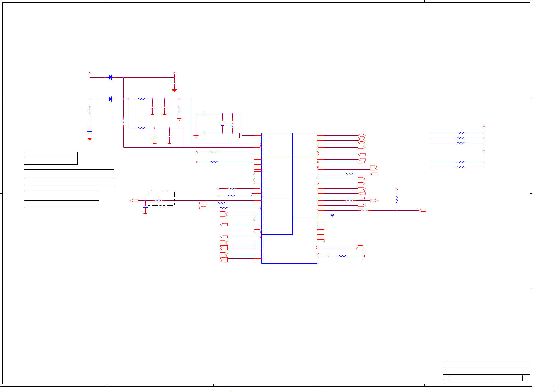Select the blue circular test point

coord(333,215)
